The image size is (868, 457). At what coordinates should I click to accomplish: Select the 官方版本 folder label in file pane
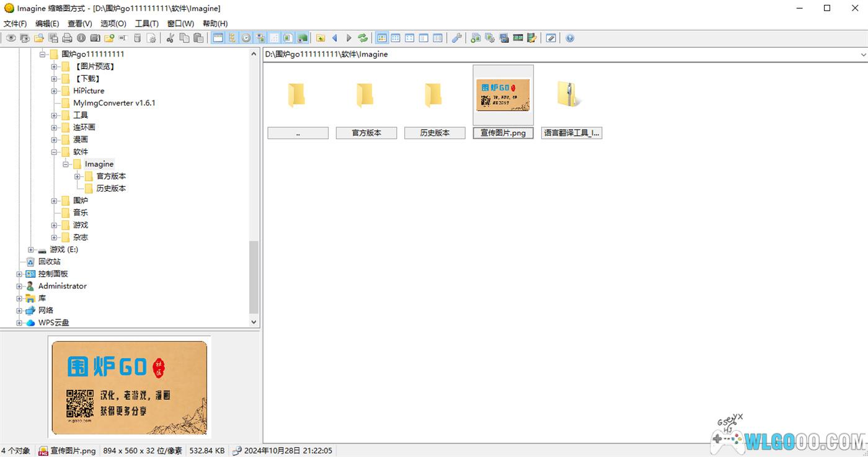(366, 133)
